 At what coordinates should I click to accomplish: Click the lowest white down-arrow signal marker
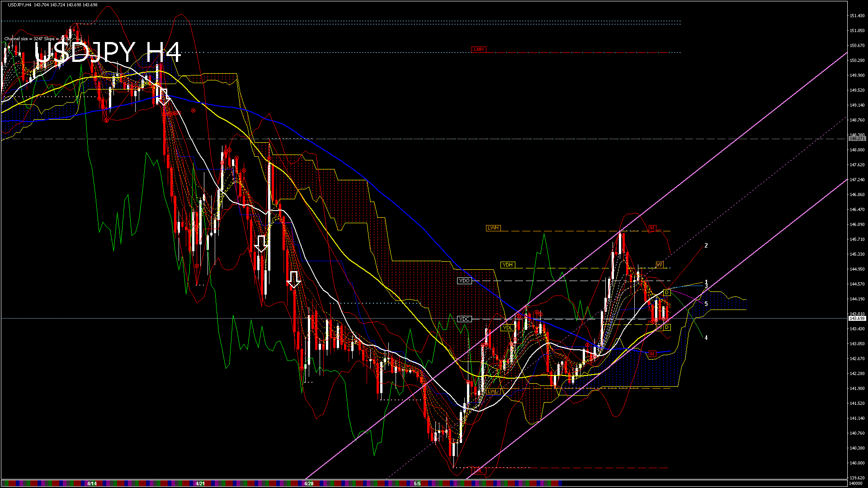click(x=294, y=279)
